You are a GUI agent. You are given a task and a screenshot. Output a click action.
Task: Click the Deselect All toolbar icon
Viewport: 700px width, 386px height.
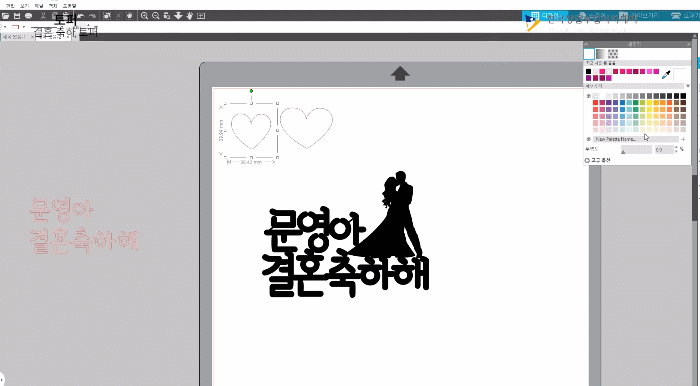click(x=118, y=16)
